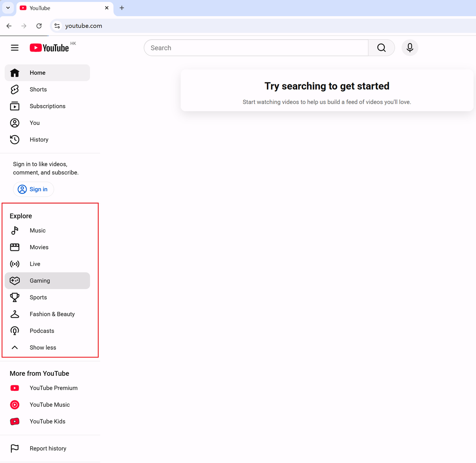Click the Fashion & Beauty hanger icon
The width and height of the screenshot is (476, 463).
click(x=15, y=314)
